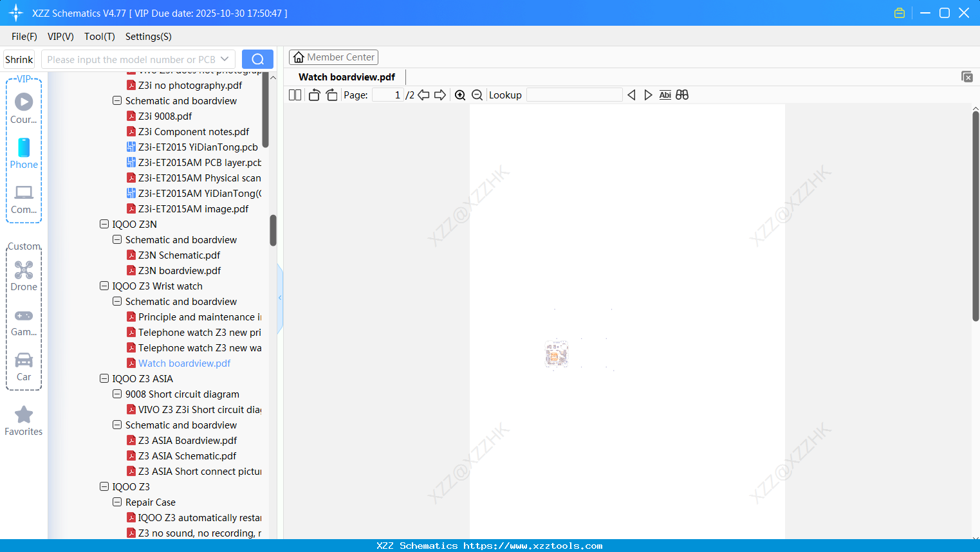This screenshot has height=552, width=980.
Task: Toggle the Abi match option icon
Action: [665, 95]
